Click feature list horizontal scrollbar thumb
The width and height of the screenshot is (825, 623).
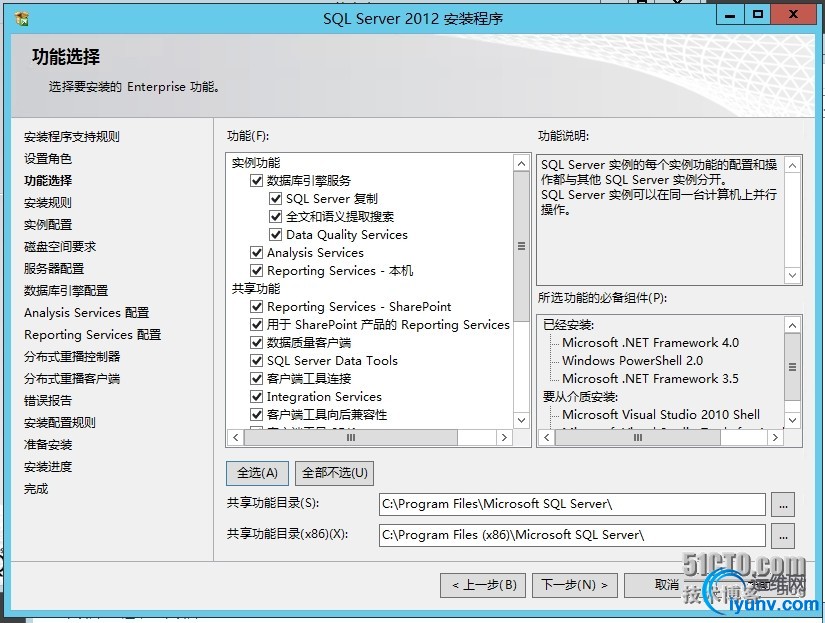[351, 437]
